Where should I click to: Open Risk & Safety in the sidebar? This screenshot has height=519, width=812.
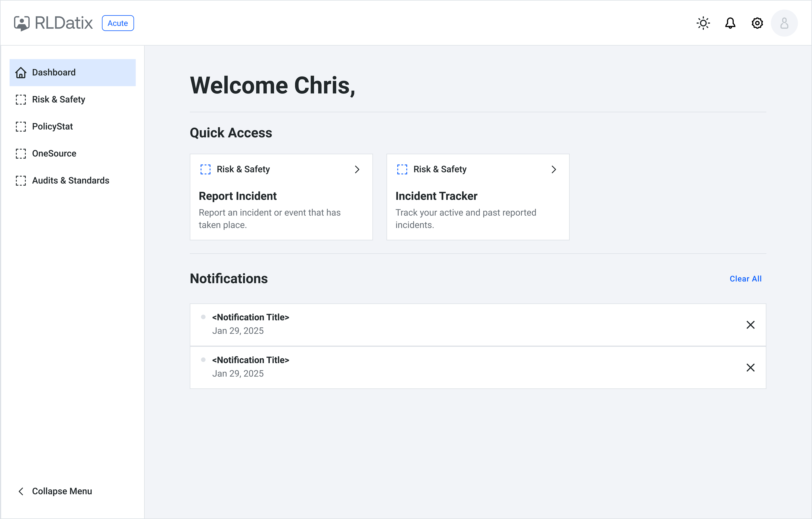[x=73, y=100]
